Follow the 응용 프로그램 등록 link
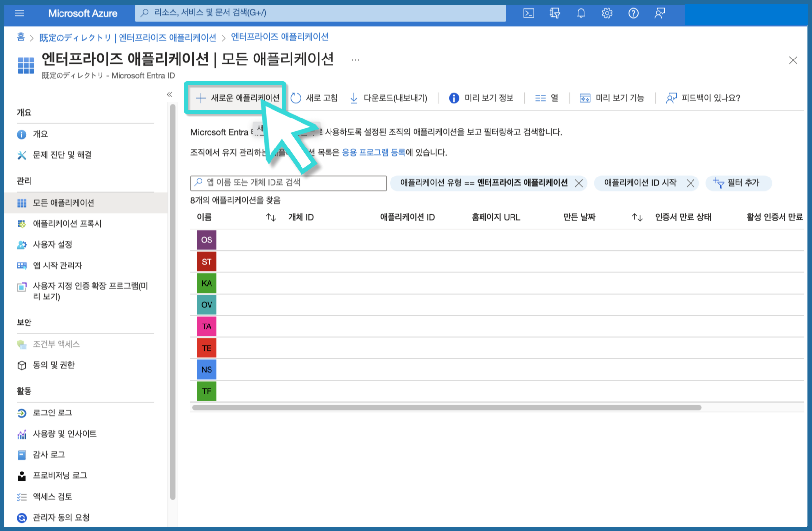 374,153
